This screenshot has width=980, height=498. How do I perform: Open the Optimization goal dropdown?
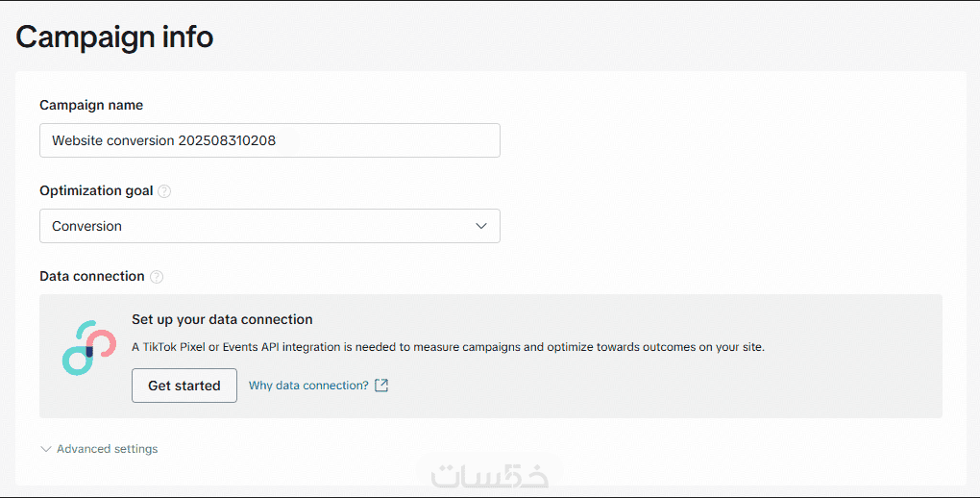pyautogui.click(x=269, y=226)
